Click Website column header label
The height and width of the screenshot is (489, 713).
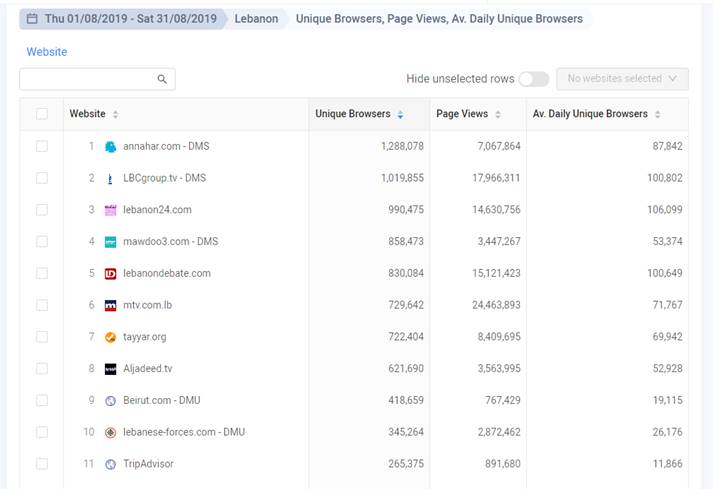coord(87,114)
